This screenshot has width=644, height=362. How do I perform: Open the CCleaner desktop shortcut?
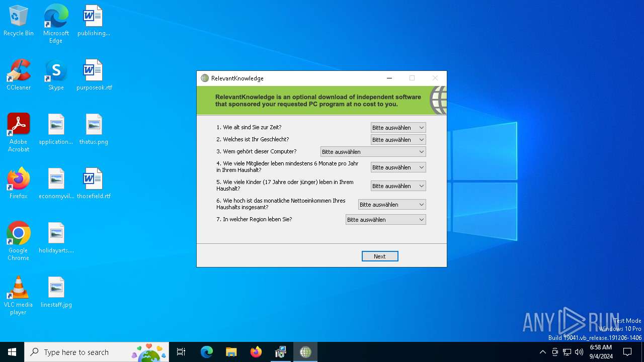click(19, 75)
